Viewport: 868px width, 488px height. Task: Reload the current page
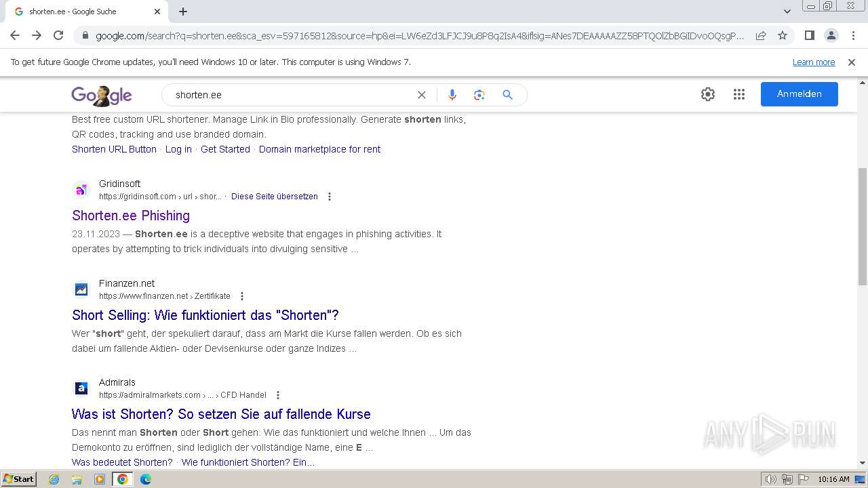pos(58,35)
